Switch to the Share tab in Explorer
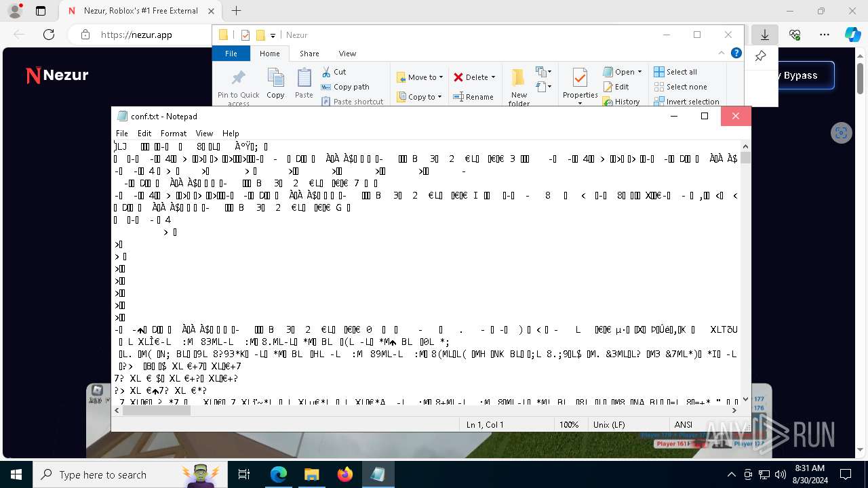 click(309, 54)
